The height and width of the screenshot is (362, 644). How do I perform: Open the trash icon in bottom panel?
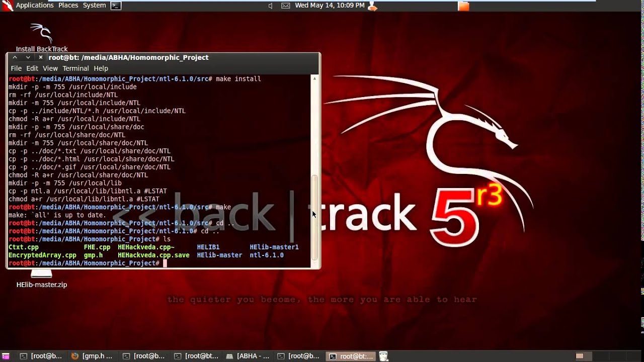click(383, 356)
